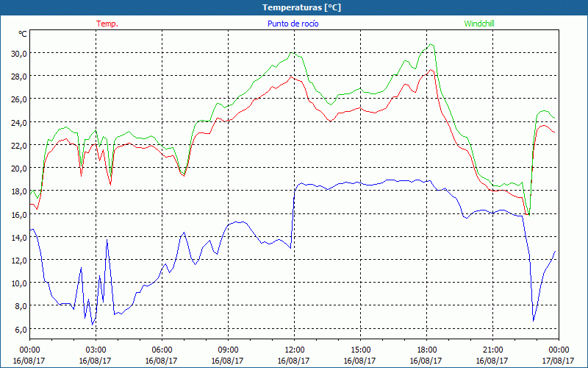588x368 pixels.
Task: Click the 8,0 y-axis value
Action: tap(21, 305)
